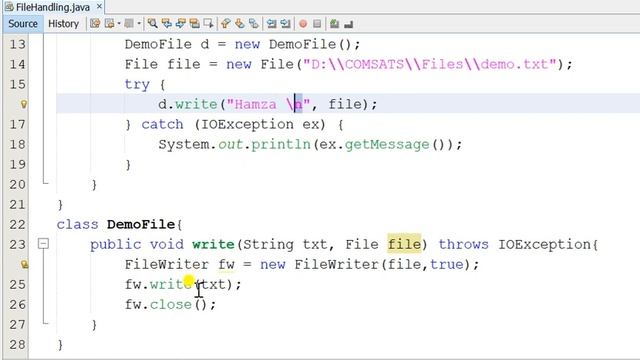
Task: Toggle Highlight Search icon
Action: point(195,24)
